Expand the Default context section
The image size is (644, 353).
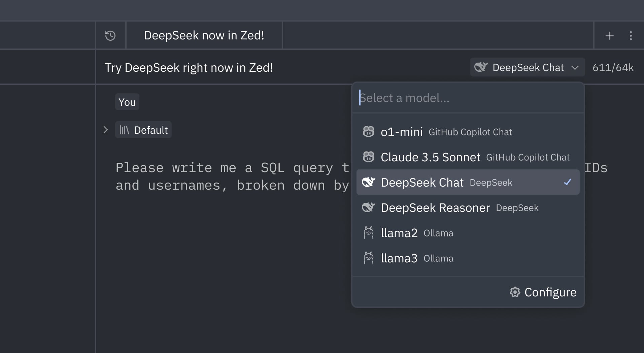pyautogui.click(x=106, y=130)
